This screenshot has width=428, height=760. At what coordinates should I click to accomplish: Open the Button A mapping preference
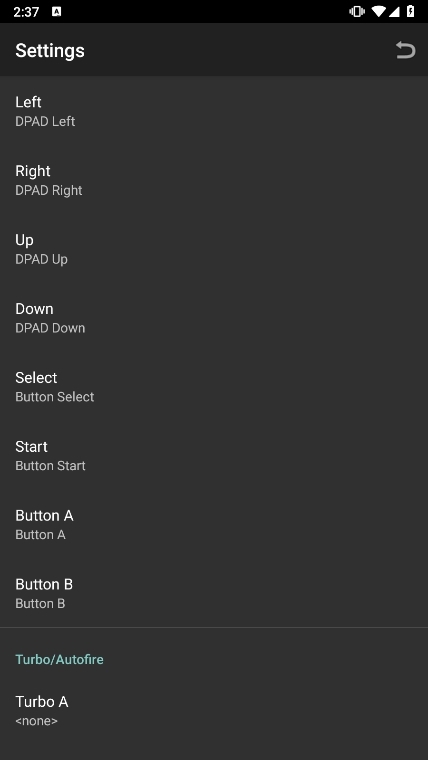(214, 524)
